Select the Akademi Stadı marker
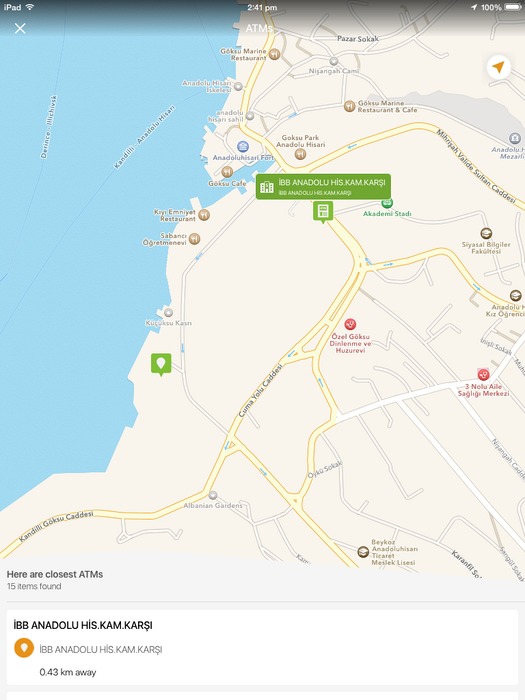Viewport: 525px width, 700px height. (x=387, y=204)
